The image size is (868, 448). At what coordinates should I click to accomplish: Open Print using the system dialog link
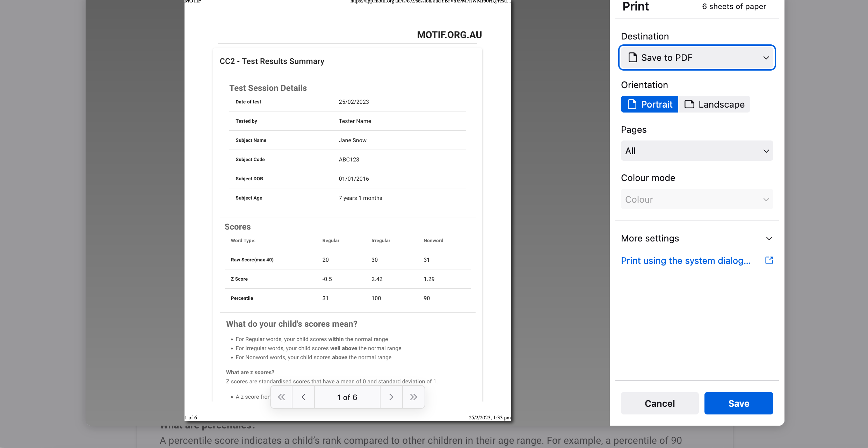(x=686, y=261)
